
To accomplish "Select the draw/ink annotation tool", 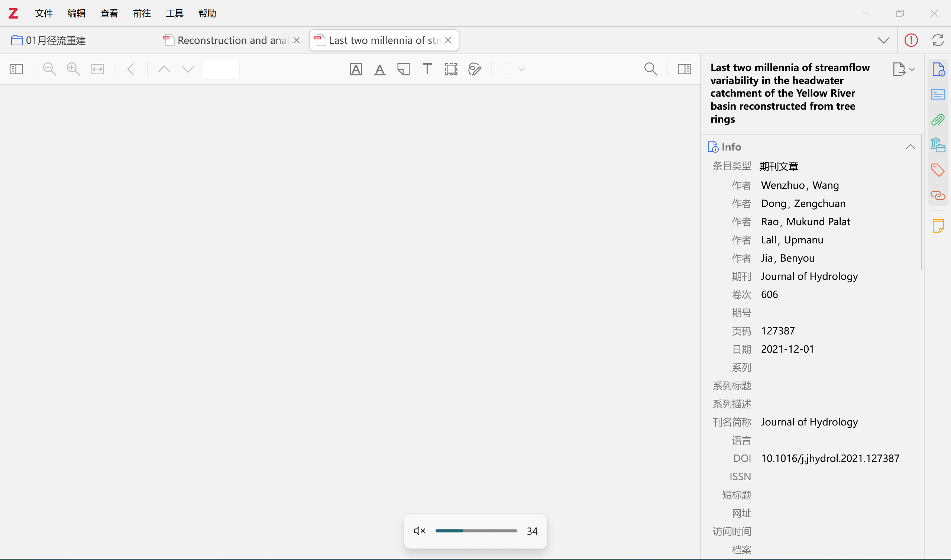I will tap(475, 69).
